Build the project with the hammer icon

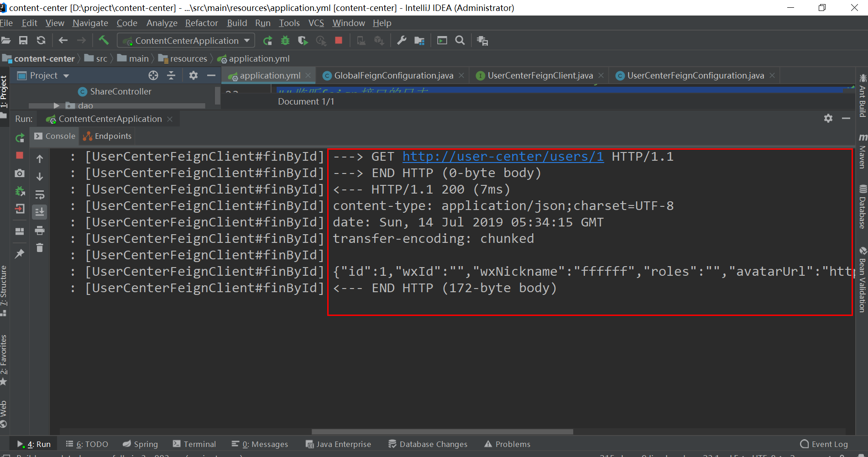[x=104, y=40]
